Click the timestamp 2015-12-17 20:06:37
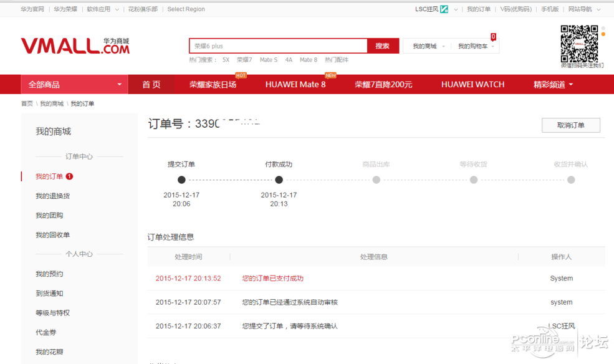The width and height of the screenshot is (614, 364). [188, 327]
